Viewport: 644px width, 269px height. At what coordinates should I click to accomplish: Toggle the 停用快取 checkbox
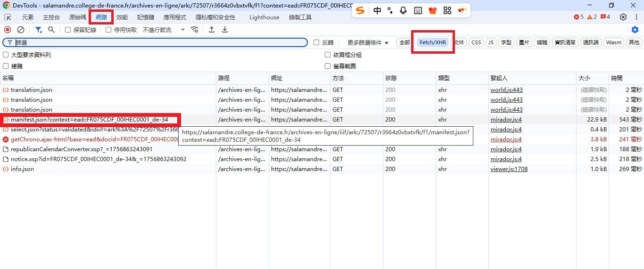(x=108, y=30)
